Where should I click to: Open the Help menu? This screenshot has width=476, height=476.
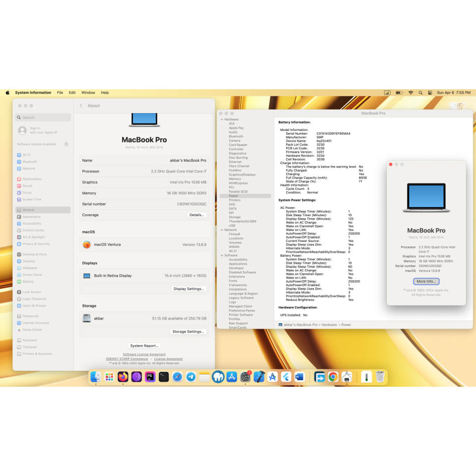105,93
